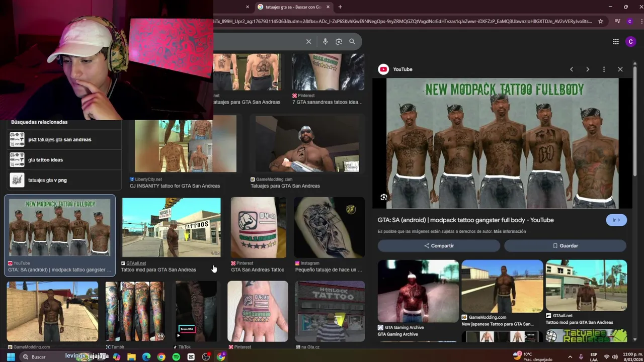The height and width of the screenshot is (362, 644).
Task: Open the Chrome profile avatar in the toolbar
Action: pos(629,21)
